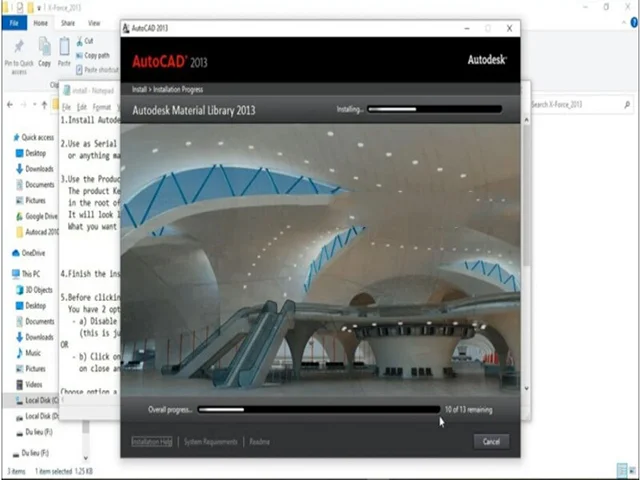Viewport: 640px width, 480px height.
Task: Collapse the Explorer ribbon chevron
Action: tap(624, 23)
